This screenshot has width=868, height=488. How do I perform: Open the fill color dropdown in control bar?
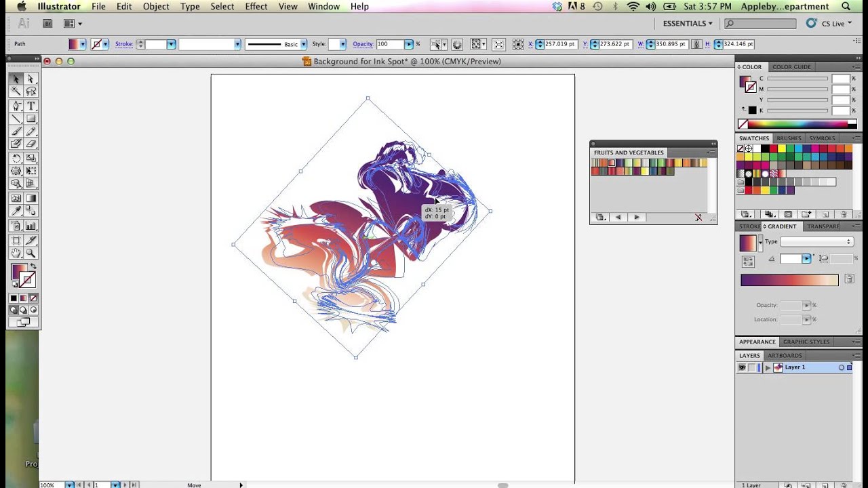coord(83,44)
